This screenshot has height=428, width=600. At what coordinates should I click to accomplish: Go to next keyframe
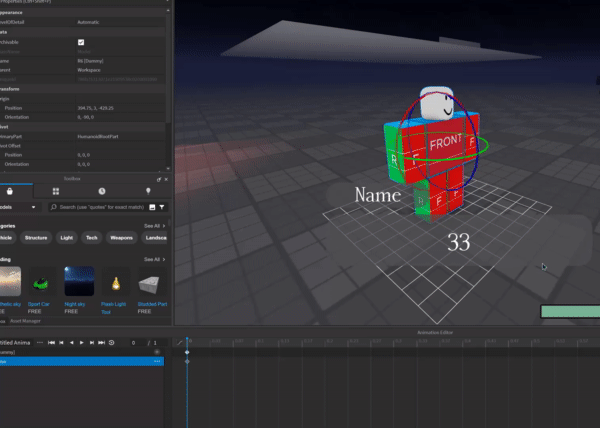(91, 343)
